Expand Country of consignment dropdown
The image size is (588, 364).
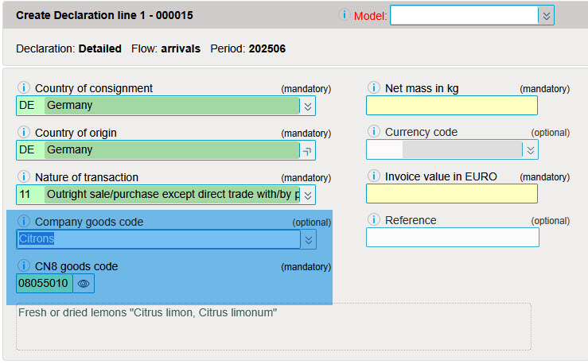(308, 106)
